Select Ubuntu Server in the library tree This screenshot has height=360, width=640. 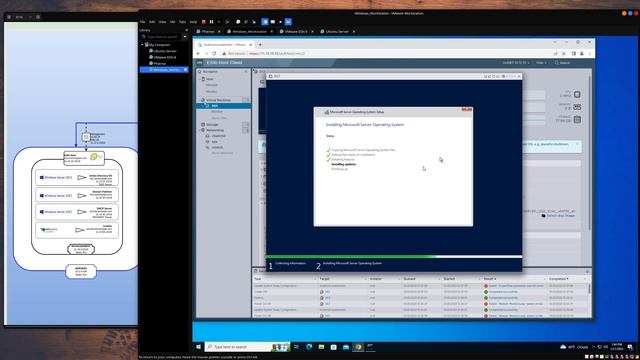pos(162,51)
